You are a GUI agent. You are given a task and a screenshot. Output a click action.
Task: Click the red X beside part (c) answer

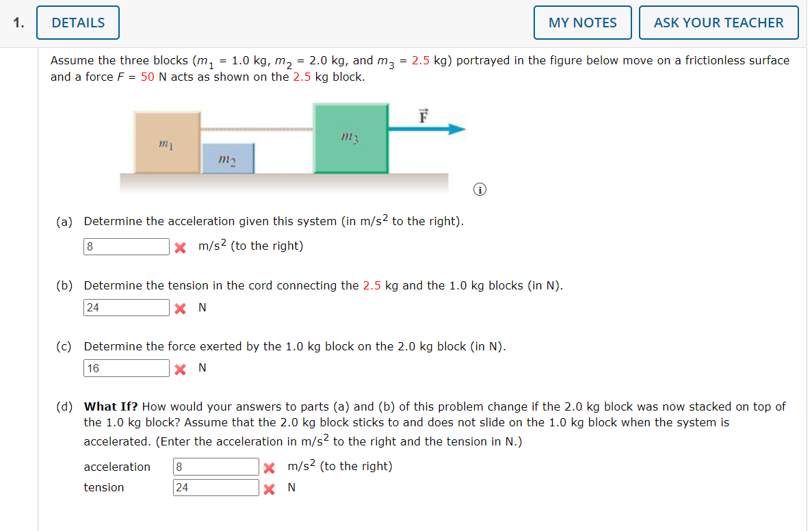[179, 367]
